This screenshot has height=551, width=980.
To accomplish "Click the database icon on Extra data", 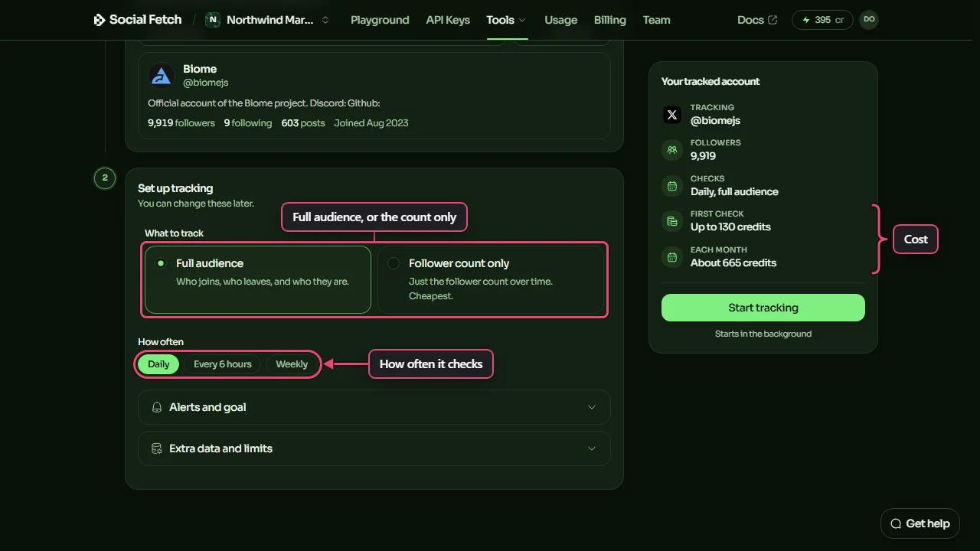I will (x=157, y=448).
